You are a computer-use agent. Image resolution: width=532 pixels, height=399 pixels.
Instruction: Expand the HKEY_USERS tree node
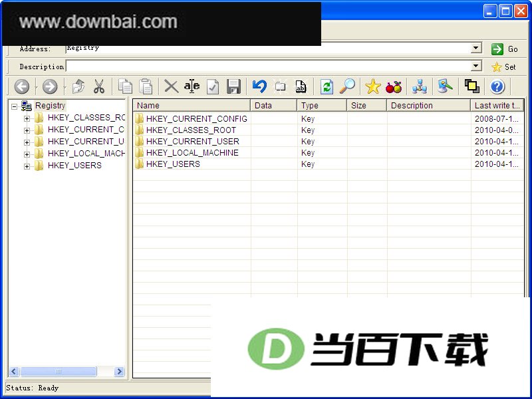(27, 166)
